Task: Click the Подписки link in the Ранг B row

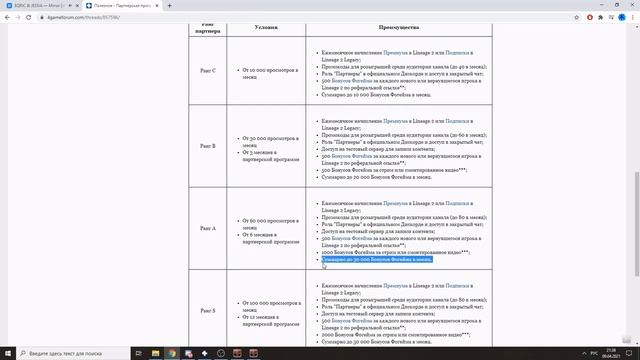Action: (457, 121)
